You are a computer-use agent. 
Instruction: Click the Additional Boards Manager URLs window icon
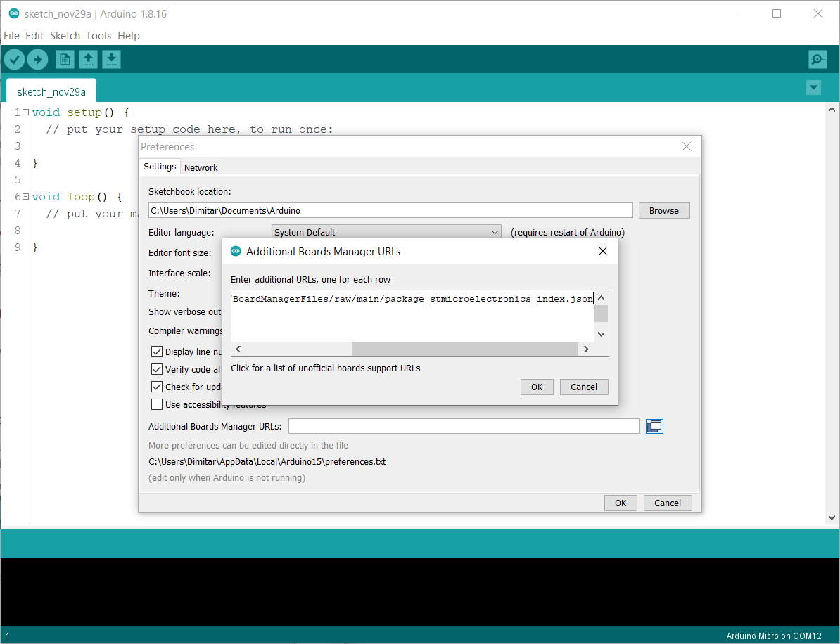click(654, 426)
